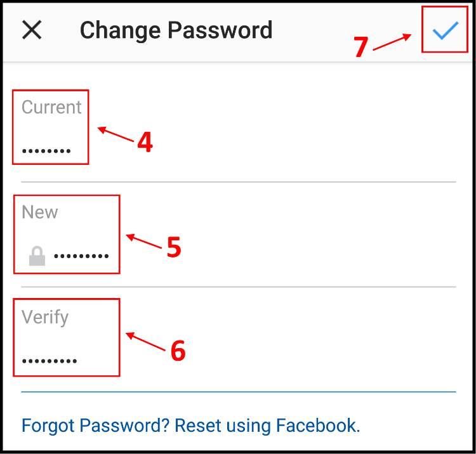Click red arrow pointing to Verify field
Screen dimensions: 476x454
coord(145,342)
